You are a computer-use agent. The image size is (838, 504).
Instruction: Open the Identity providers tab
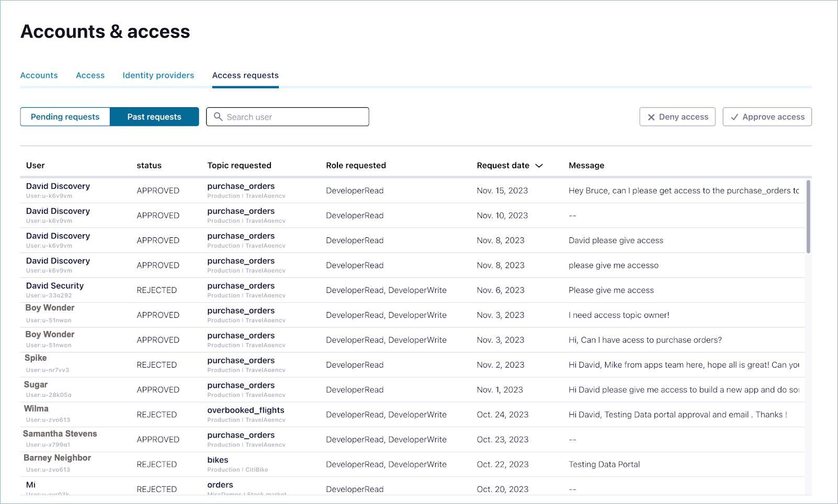coord(158,75)
